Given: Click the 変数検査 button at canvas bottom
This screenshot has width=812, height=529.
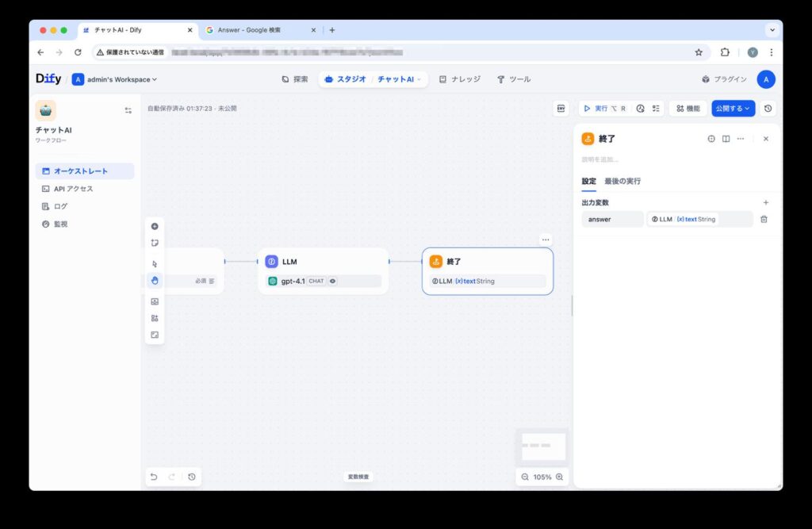Looking at the screenshot, I should [x=358, y=477].
